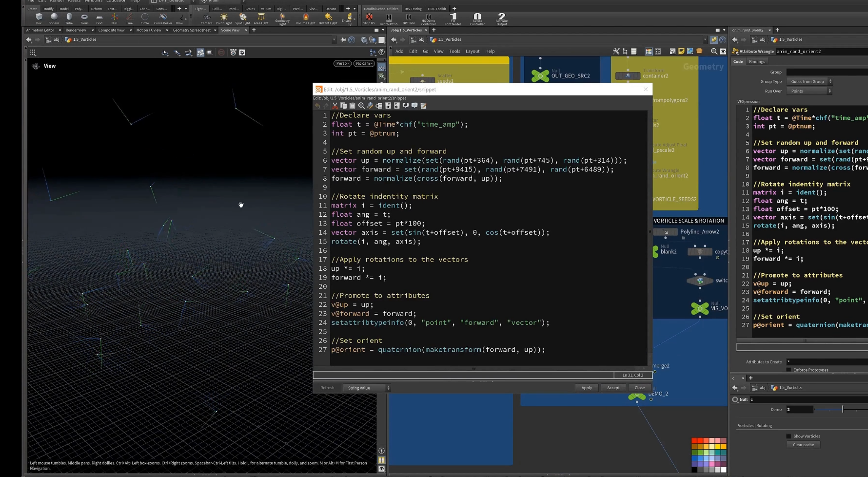
Task: Toggle the Enforce Prototypes checkbox
Action: tap(788, 369)
